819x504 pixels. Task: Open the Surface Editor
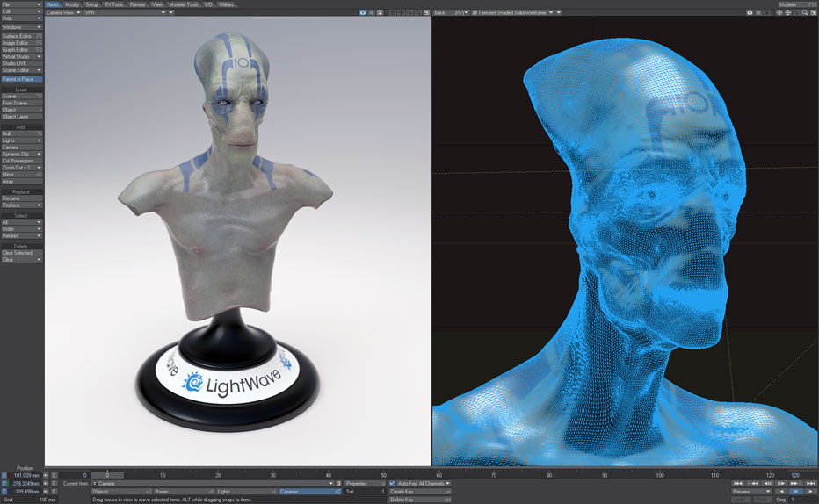(21, 36)
